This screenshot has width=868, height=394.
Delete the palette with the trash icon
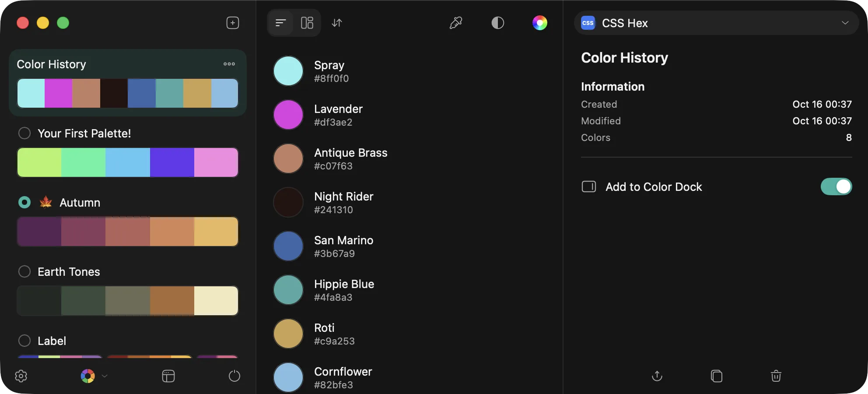click(776, 376)
